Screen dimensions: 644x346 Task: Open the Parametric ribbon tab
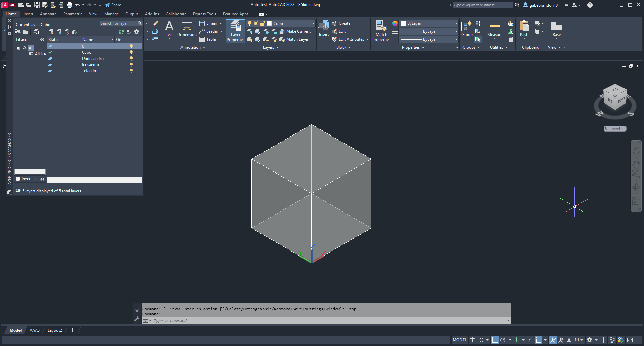coord(73,14)
